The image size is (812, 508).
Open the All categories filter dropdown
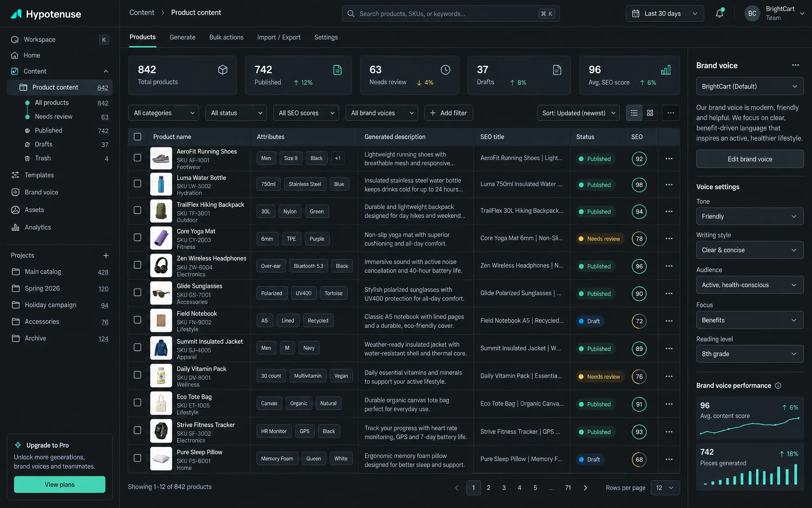[164, 113]
